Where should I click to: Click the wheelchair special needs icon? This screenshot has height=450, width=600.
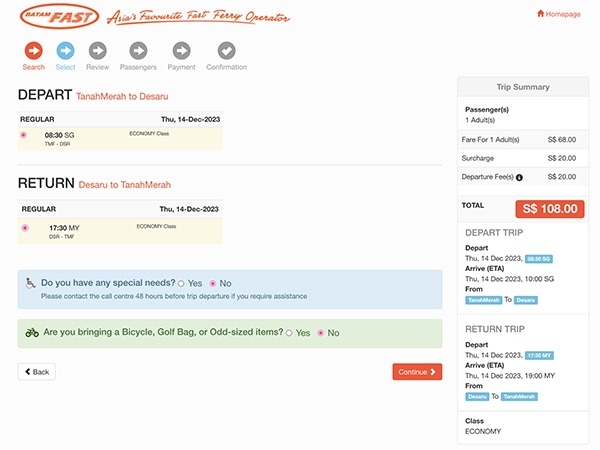(x=31, y=283)
